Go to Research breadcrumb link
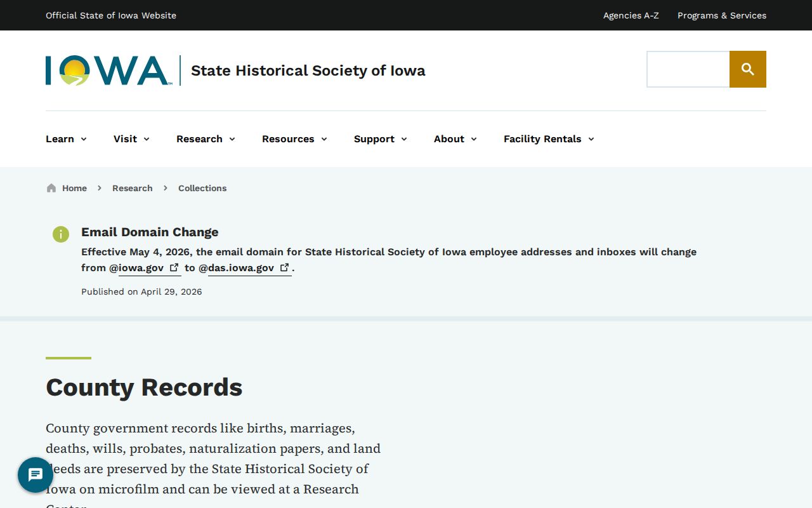812x508 pixels. coord(132,188)
